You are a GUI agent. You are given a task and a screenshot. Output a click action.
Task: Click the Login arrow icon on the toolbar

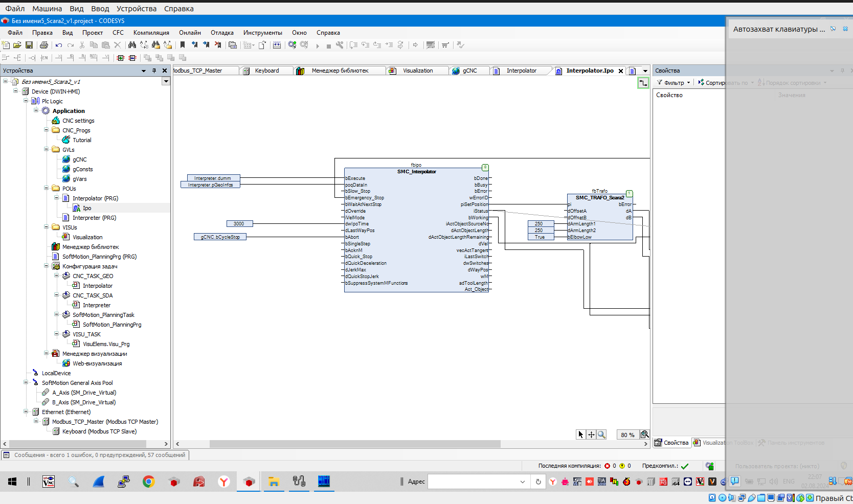click(415, 45)
